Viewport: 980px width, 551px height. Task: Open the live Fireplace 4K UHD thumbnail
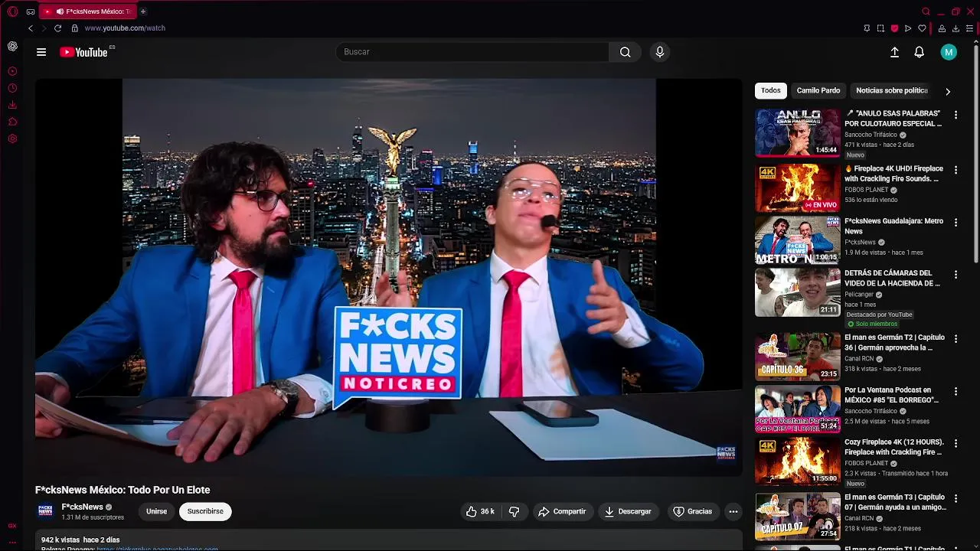(x=798, y=187)
